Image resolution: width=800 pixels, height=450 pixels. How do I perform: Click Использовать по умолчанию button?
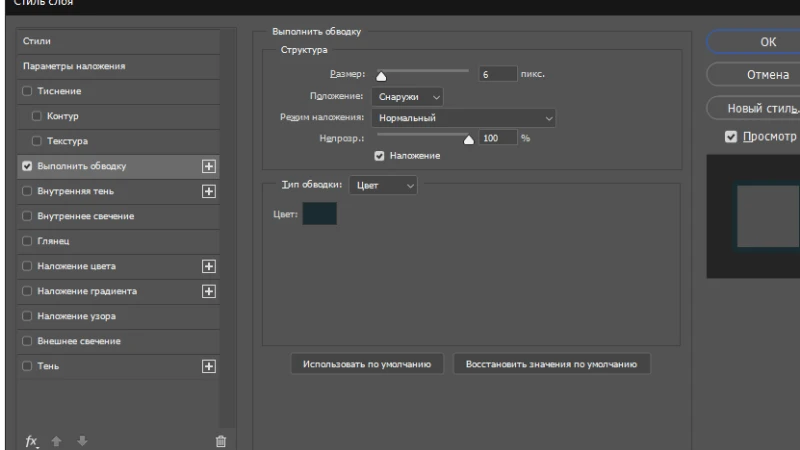click(x=367, y=364)
